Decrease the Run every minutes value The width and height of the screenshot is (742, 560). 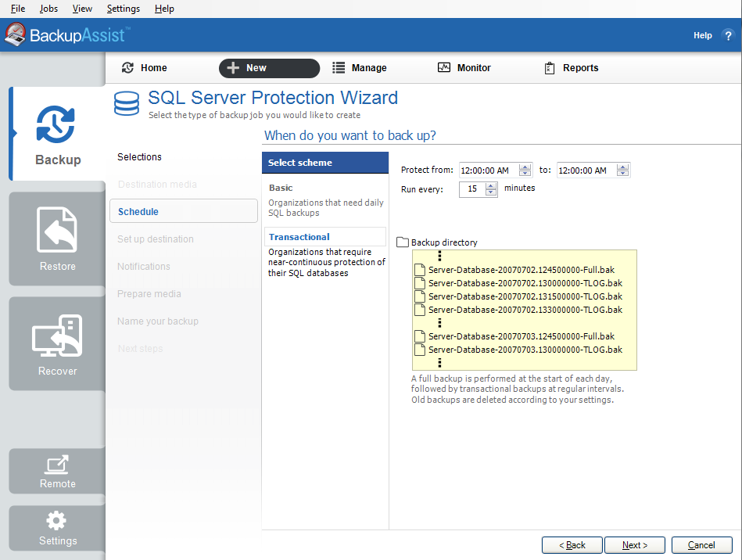click(491, 192)
